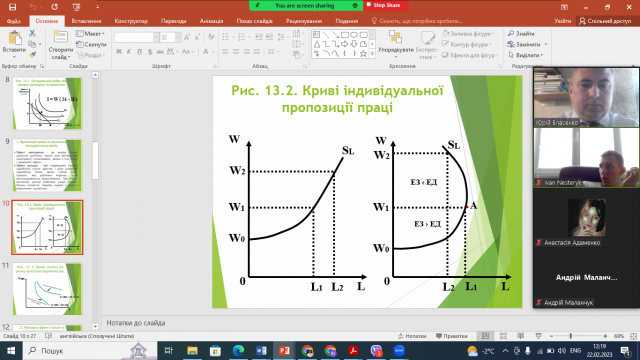Viewport: 640px width, 360px height.
Task: Click the Знайти find button
Action: [521, 33]
